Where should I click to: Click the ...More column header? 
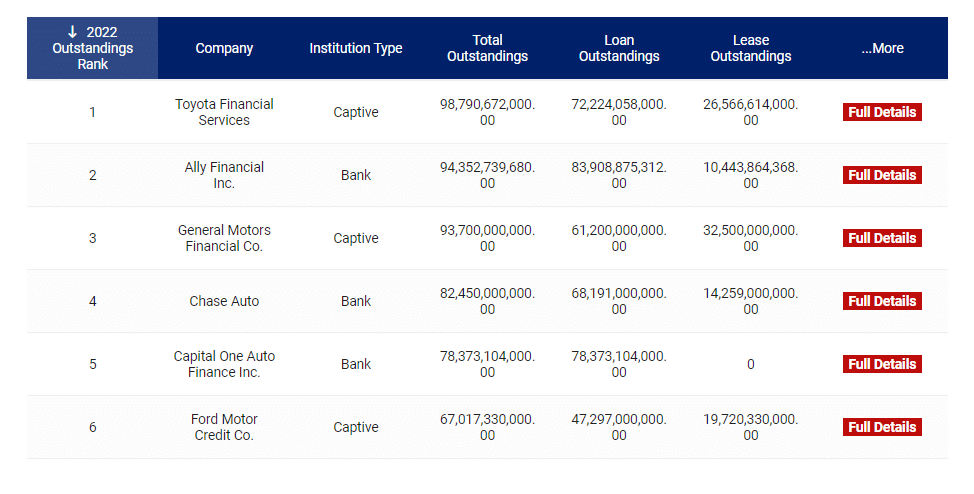(x=882, y=48)
